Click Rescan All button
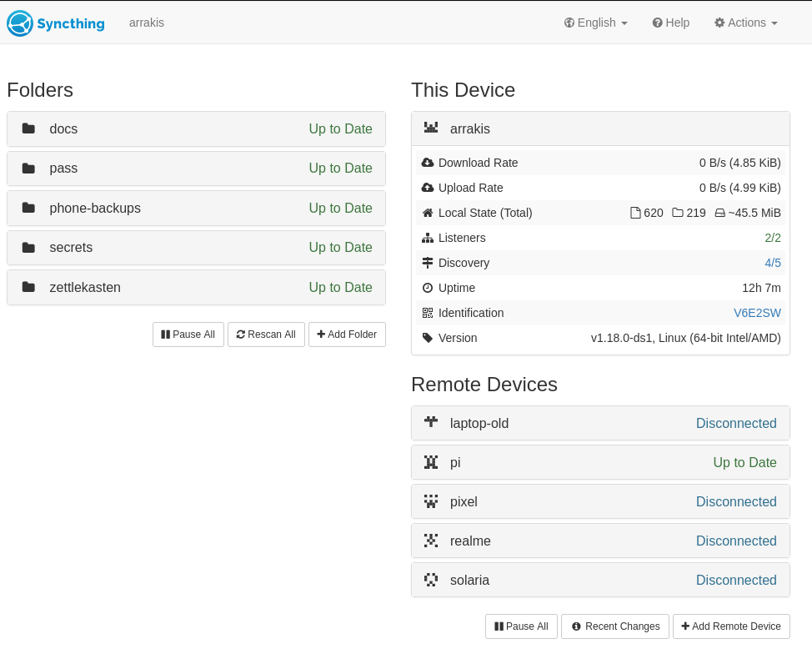The image size is (812, 659). click(x=266, y=335)
